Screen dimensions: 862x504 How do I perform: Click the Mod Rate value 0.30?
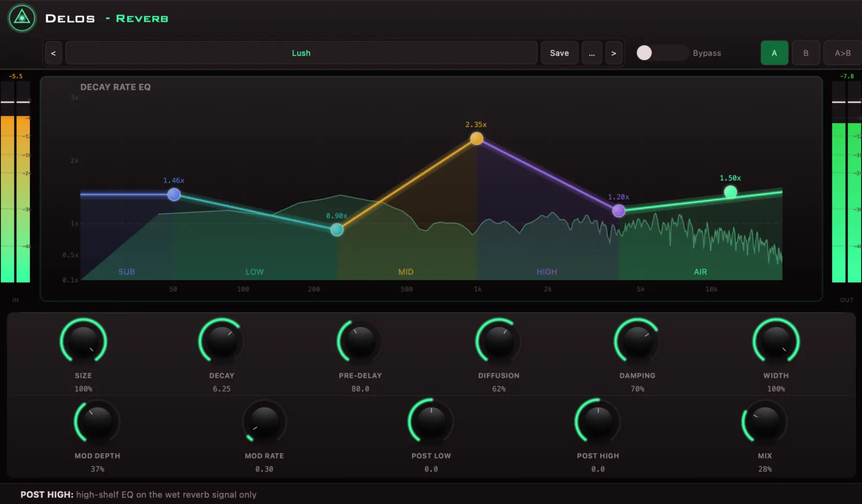coord(264,469)
